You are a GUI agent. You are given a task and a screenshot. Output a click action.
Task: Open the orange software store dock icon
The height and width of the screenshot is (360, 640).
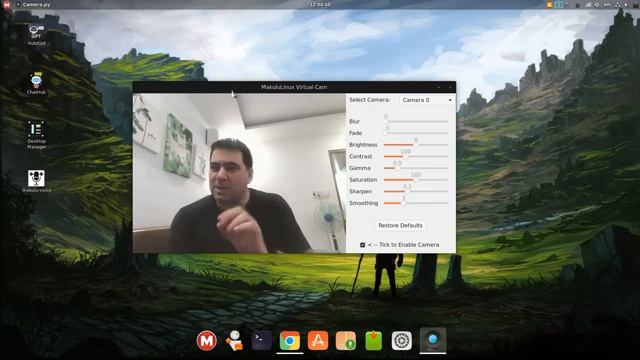318,340
